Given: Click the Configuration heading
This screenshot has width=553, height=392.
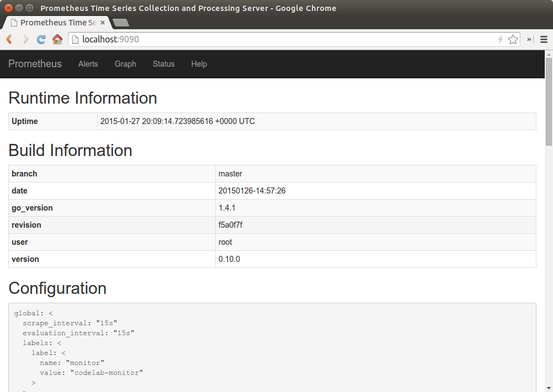Looking at the screenshot, I should [57, 288].
